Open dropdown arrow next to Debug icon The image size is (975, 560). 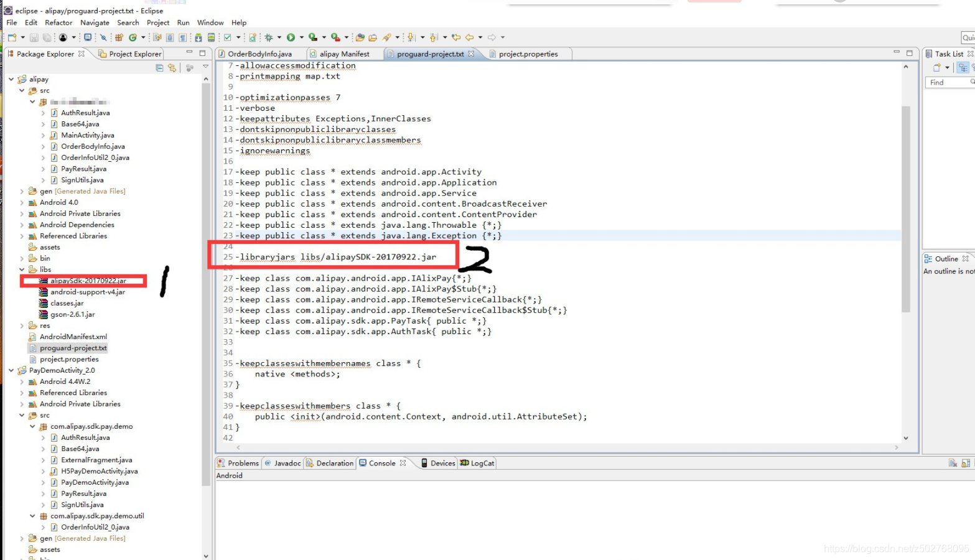click(x=279, y=37)
